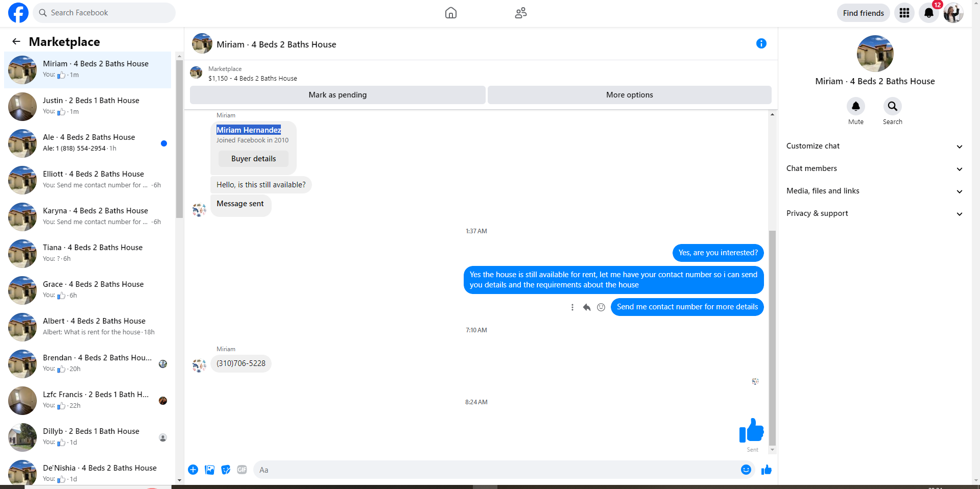Send a thumbs-up like from composer
980x489 pixels.
pyautogui.click(x=767, y=470)
